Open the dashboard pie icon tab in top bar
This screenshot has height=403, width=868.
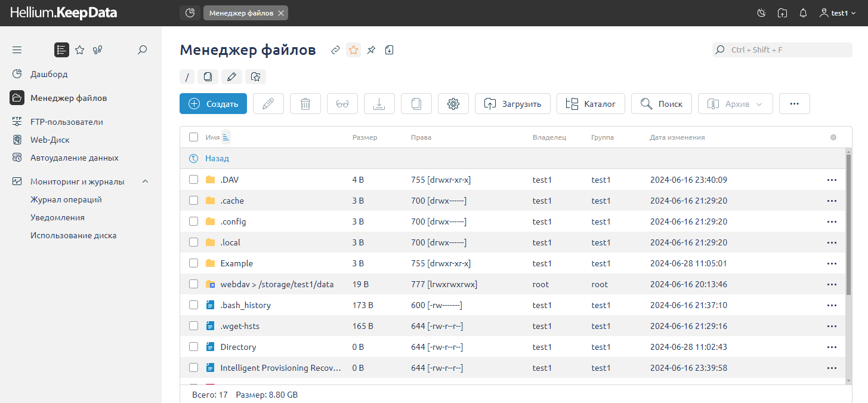(190, 13)
